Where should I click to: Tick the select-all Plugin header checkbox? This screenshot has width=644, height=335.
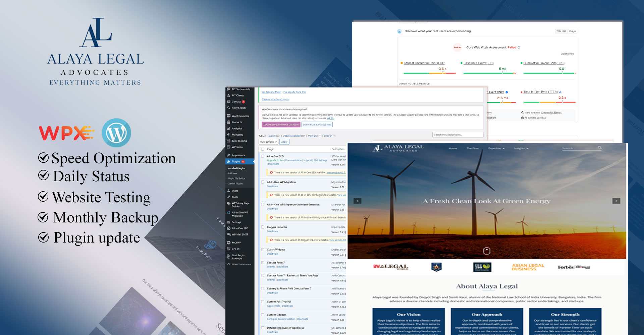click(263, 149)
